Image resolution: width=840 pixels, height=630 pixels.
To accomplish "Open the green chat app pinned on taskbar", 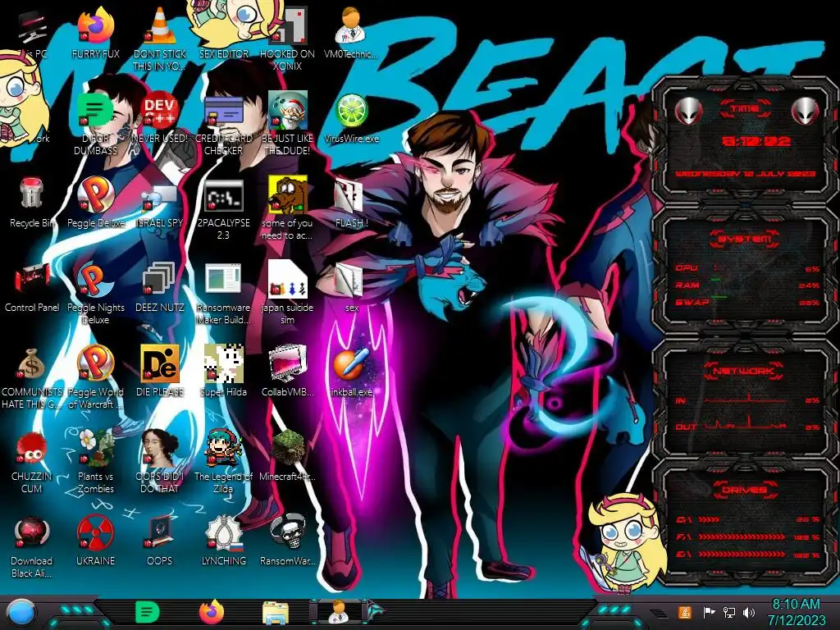I will coord(148,612).
